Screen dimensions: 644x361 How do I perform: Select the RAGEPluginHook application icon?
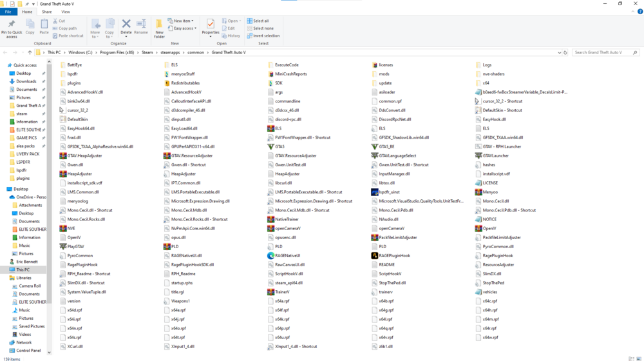374,256
